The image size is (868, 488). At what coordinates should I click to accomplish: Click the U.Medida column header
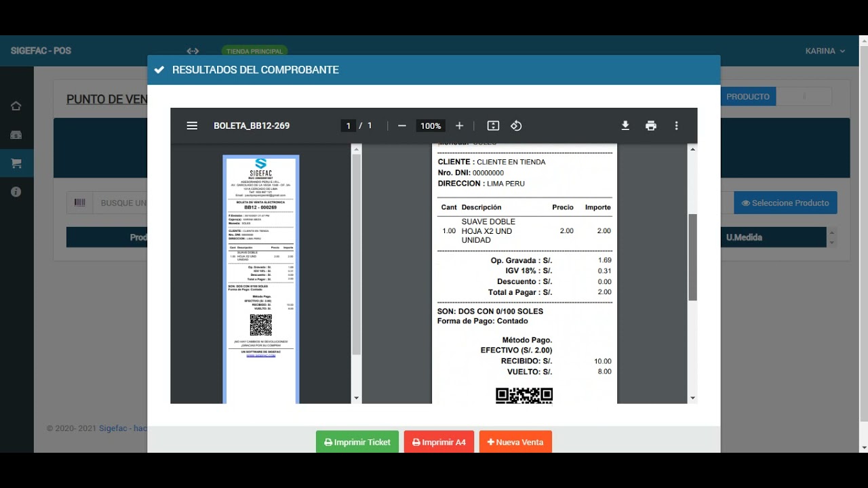tap(744, 237)
